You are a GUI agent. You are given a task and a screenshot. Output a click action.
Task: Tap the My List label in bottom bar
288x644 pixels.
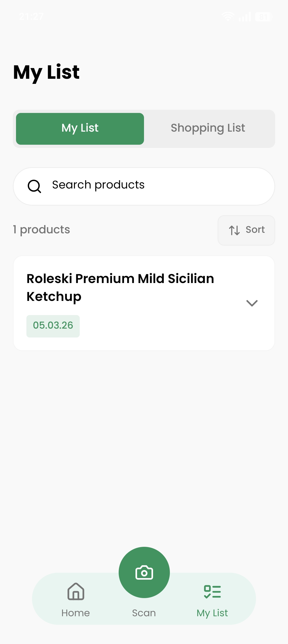click(212, 613)
